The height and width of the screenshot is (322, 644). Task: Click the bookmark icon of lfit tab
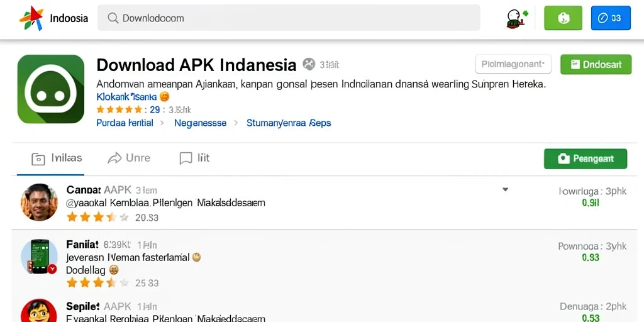pos(186,158)
